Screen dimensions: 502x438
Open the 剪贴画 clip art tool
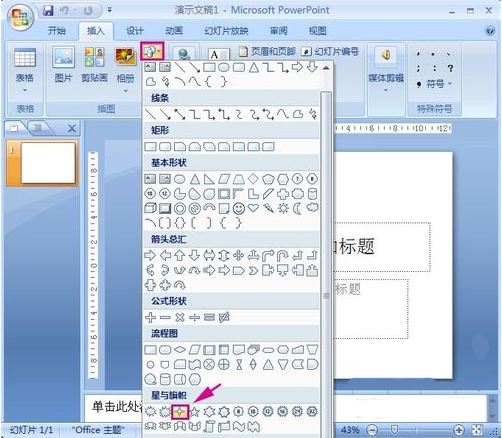pyautogui.click(x=94, y=64)
